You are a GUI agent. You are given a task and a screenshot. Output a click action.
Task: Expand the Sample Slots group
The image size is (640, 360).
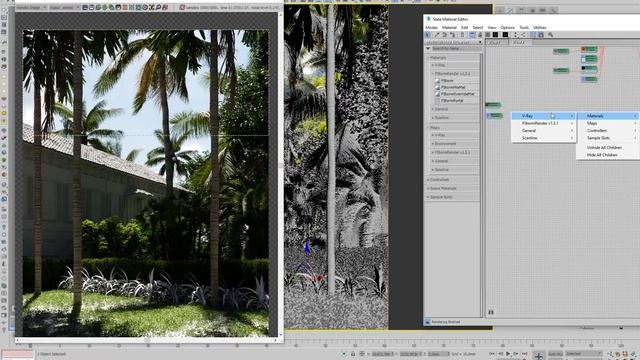(452, 197)
